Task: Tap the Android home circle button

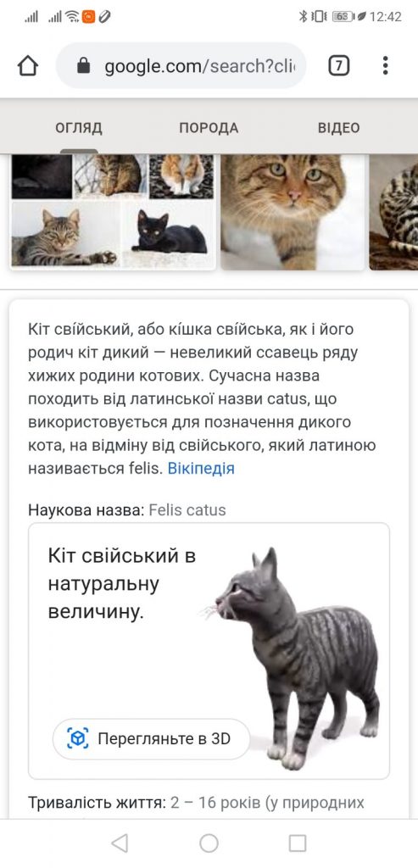Action: point(209,843)
